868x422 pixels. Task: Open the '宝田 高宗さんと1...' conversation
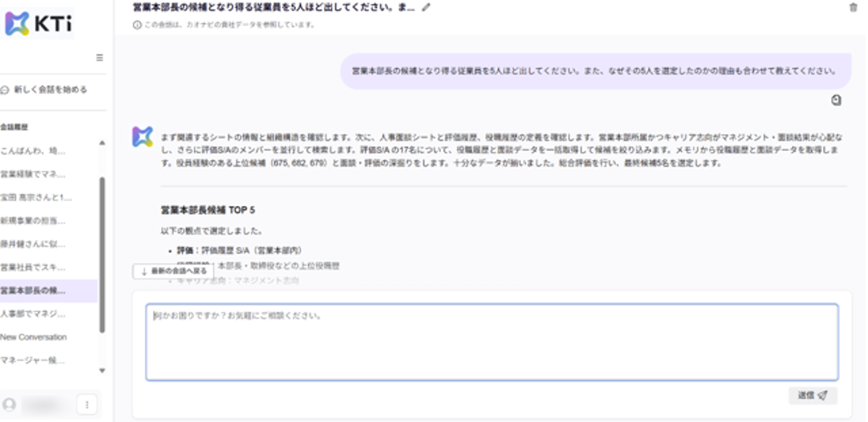pyautogui.click(x=36, y=198)
